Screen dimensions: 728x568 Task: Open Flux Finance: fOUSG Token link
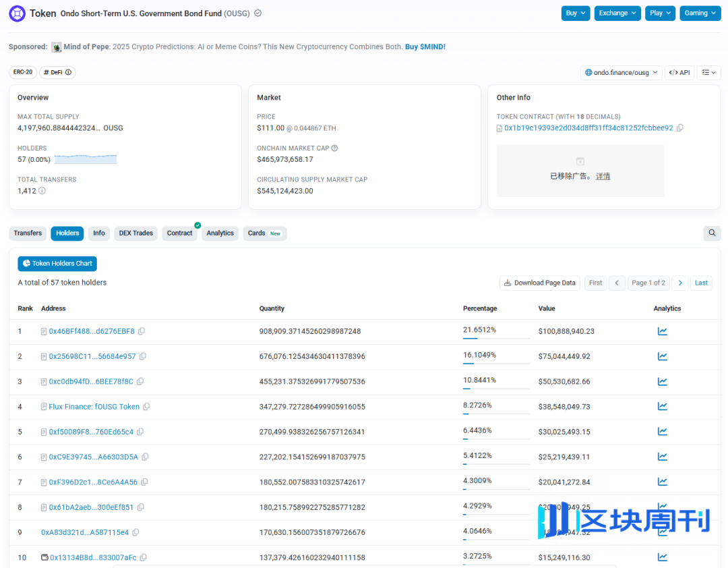(94, 406)
